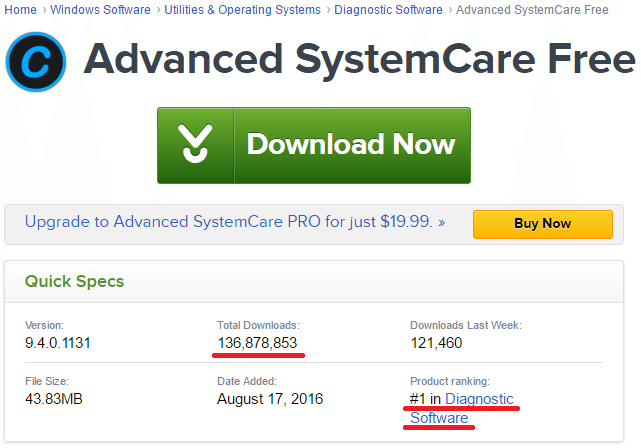Click the download arrow icon on green button
This screenshot has width=641, height=448.
point(195,143)
